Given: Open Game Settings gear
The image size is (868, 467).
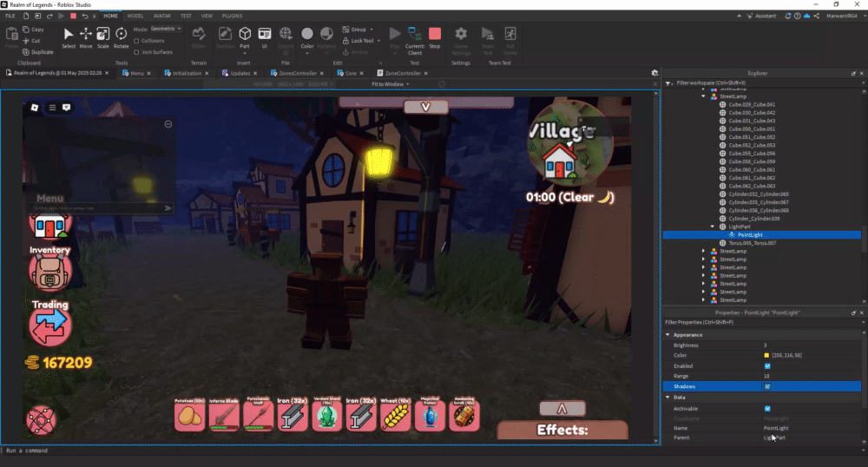Looking at the screenshot, I should [x=461, y=41].
